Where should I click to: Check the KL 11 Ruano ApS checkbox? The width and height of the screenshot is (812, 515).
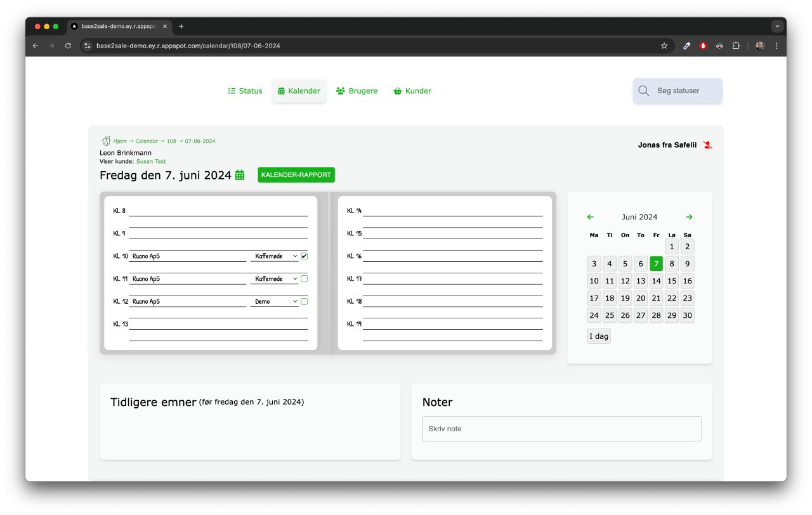304,279
